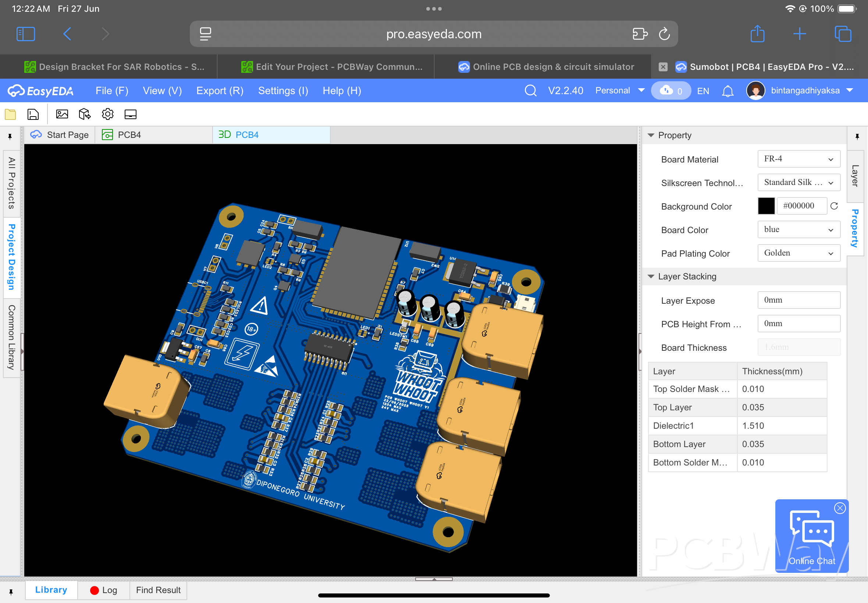
Task: Open the Personal workspace dropdown
Action: tap(620, 91)
